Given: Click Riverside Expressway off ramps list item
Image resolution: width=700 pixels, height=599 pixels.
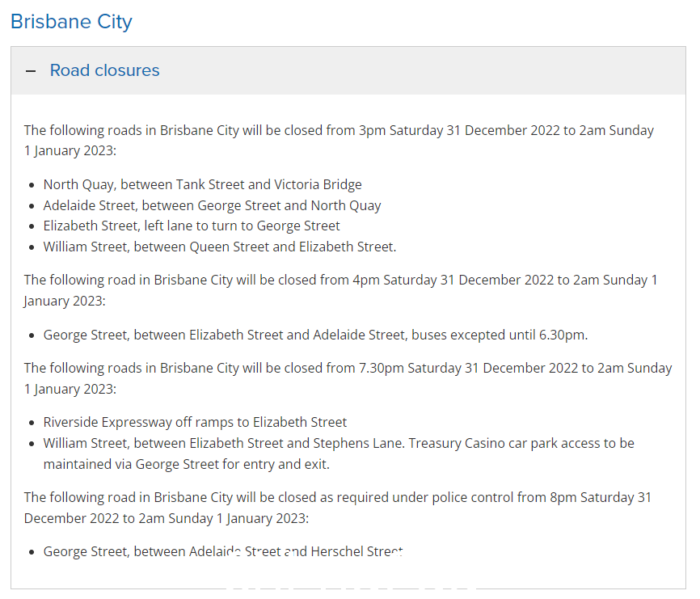Looking at the screenshot, I should 195,422.
